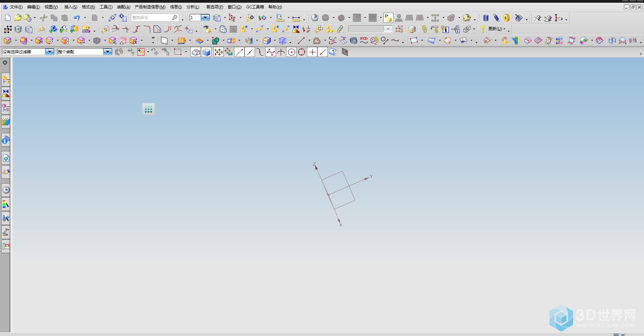Open the empty combo box next to the assembly icons
Viewport: 644px width, 336px height.
[370, 29]
